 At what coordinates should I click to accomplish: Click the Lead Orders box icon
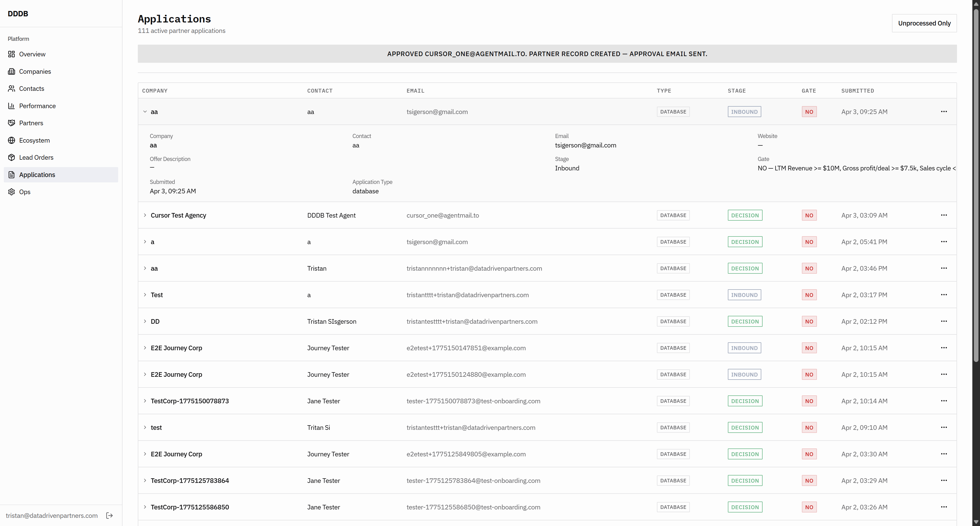[x=11, y=157]
